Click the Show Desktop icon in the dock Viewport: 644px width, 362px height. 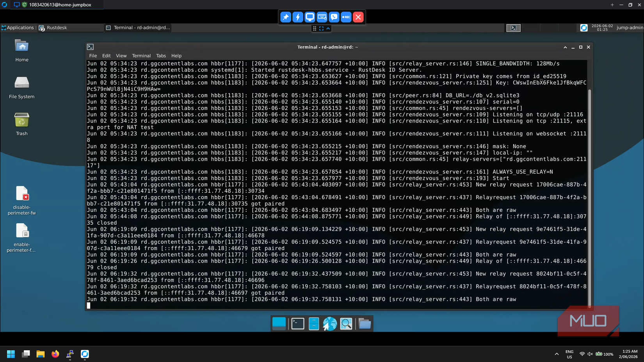(x=279, y=324)
